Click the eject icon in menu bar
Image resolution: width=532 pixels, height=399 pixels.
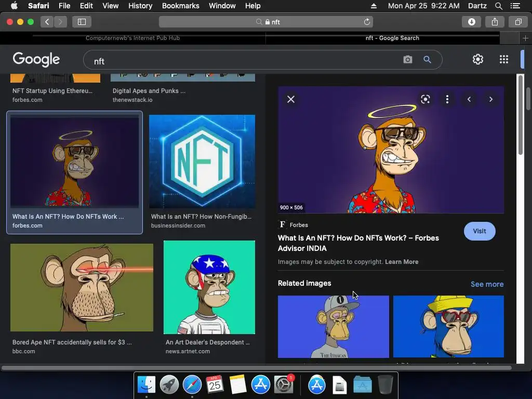[x=374, y=6]
